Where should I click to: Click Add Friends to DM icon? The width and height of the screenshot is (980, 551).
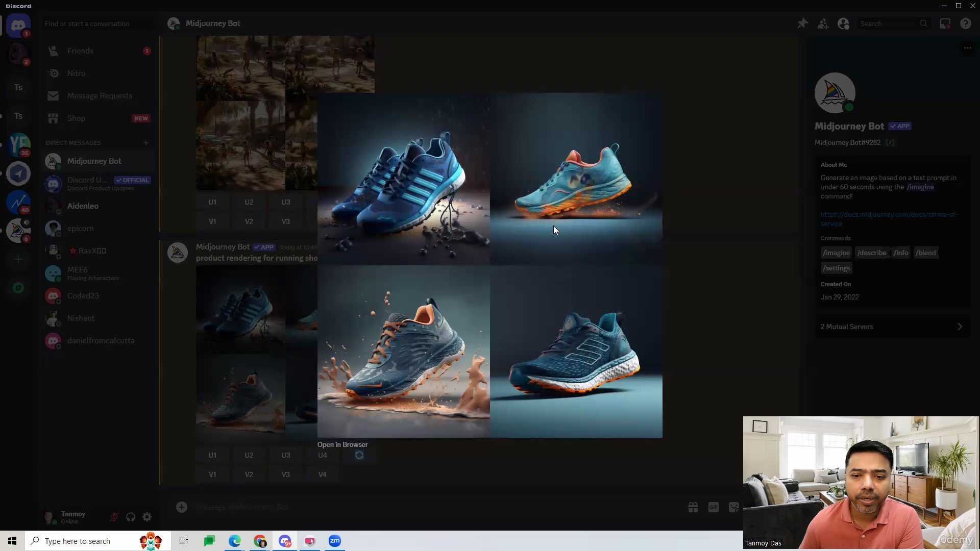pyautogui.click(x=823, y=23)
